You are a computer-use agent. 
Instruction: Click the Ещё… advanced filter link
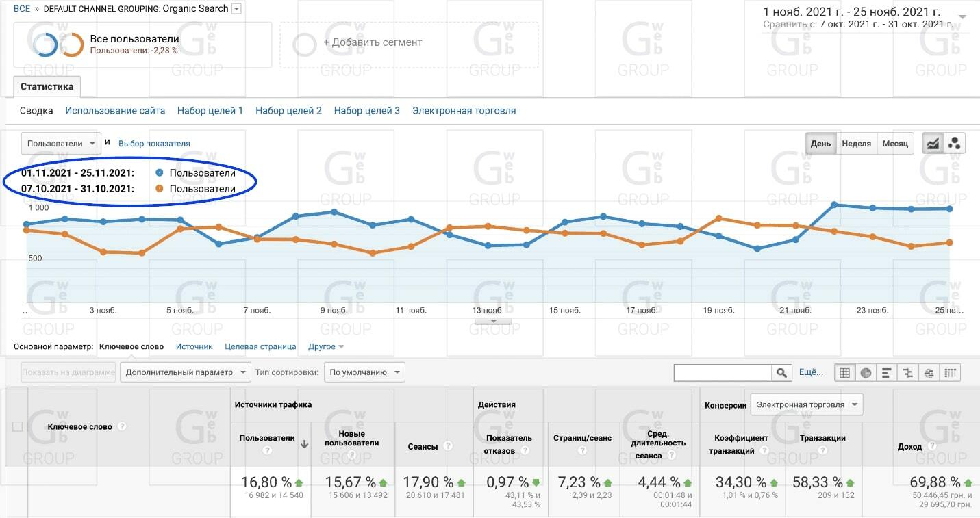(812, 372)
